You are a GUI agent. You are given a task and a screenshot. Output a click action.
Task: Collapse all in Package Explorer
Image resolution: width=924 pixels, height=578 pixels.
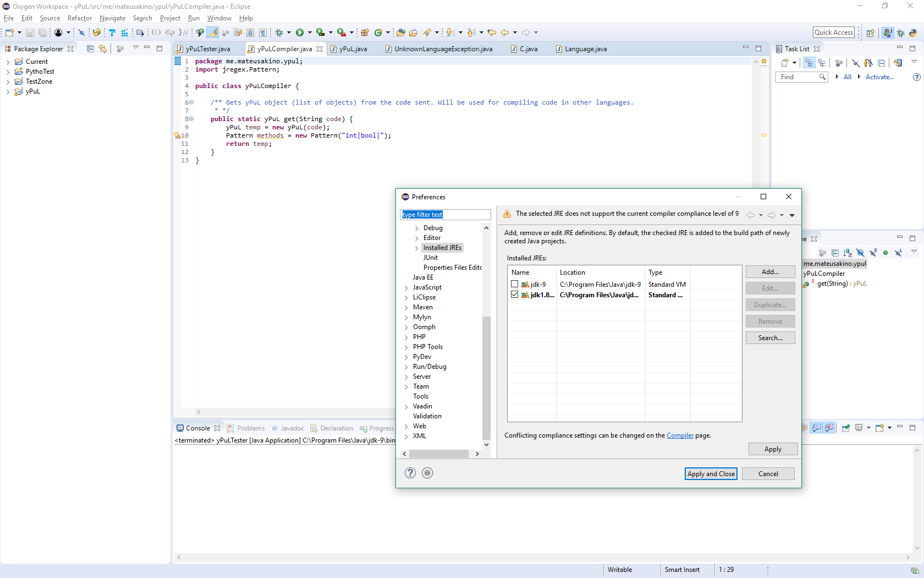coord(90,49)
